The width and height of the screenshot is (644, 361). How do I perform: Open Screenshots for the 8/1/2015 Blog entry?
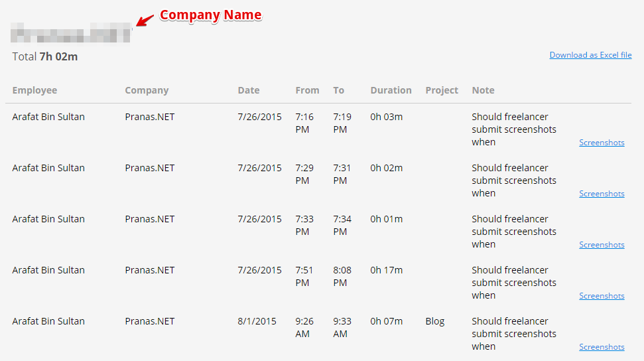pos(602,347)
